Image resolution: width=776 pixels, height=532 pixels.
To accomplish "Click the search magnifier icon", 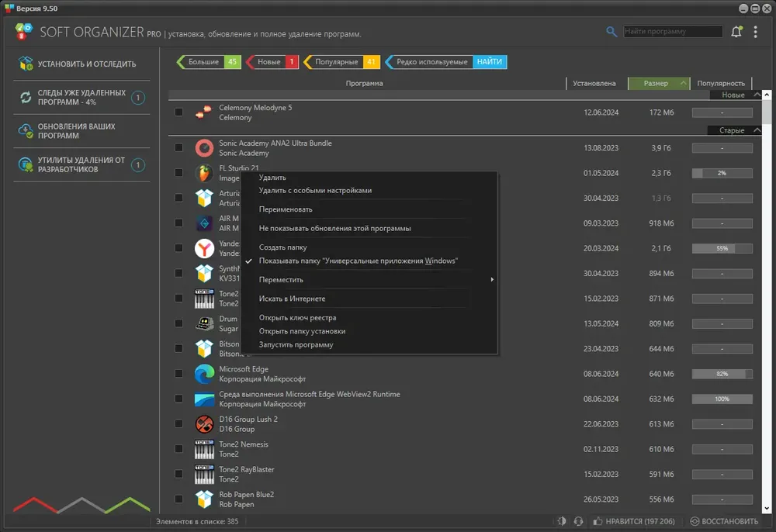I will pyautogui.click(x=611, y=32).
